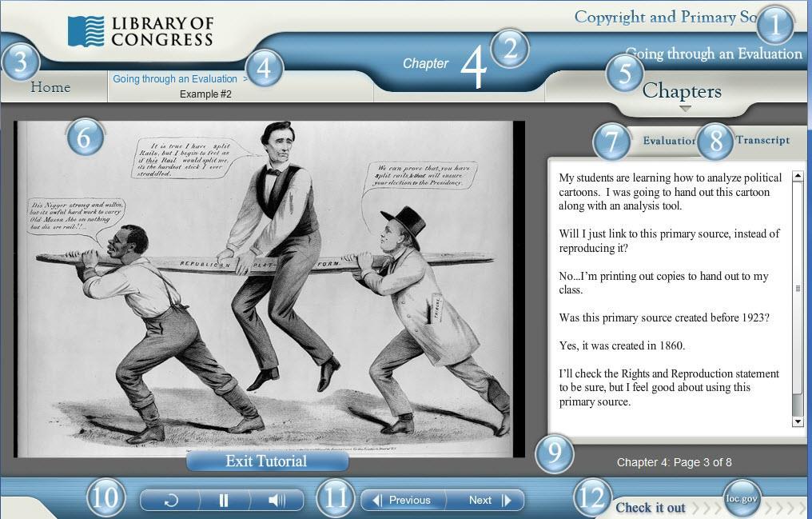Go to the Home page
Viewport: 812px width, 519px height.
click(x=50, y=87)
